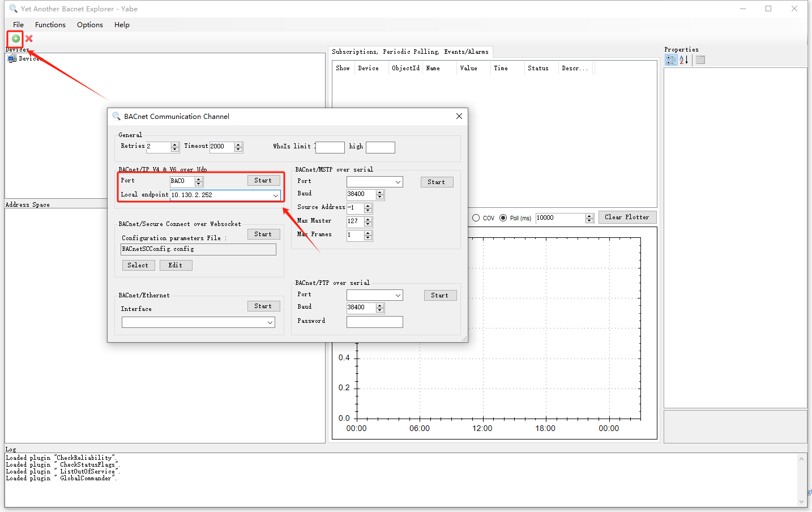Close the BACnet Communication Channel dialog
Image resolution: width=812 pixels, height=512 pixels.
[x=459, y=116]
